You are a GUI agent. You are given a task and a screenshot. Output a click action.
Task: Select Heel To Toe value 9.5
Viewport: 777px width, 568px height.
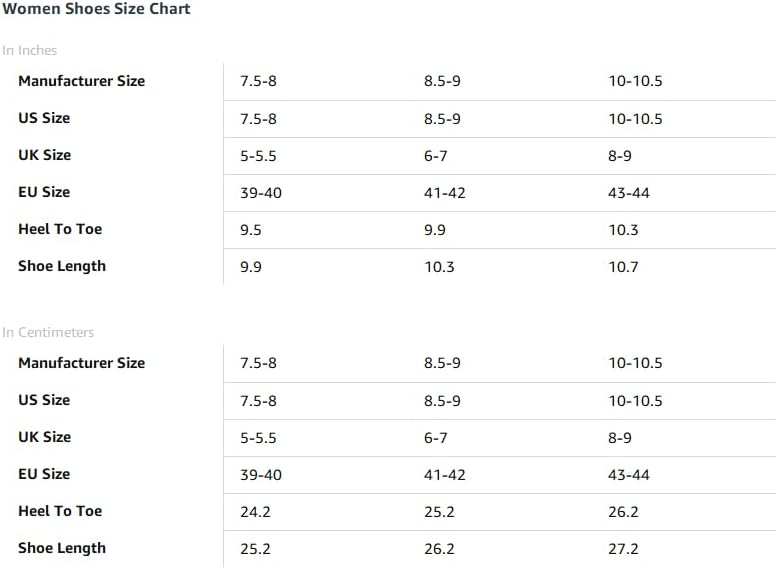(x=251, y=230)
